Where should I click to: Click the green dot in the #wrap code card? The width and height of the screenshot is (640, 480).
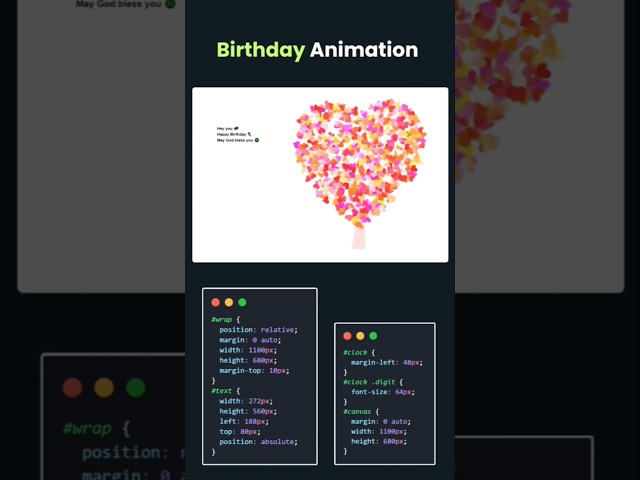[242, 302]
